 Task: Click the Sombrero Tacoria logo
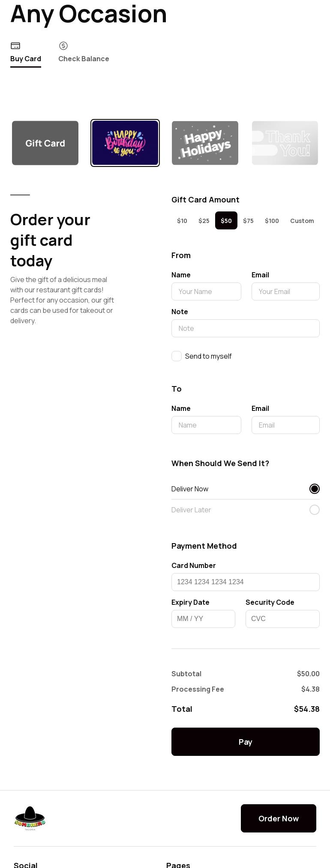pyautogui.click(x=30, y=818)
